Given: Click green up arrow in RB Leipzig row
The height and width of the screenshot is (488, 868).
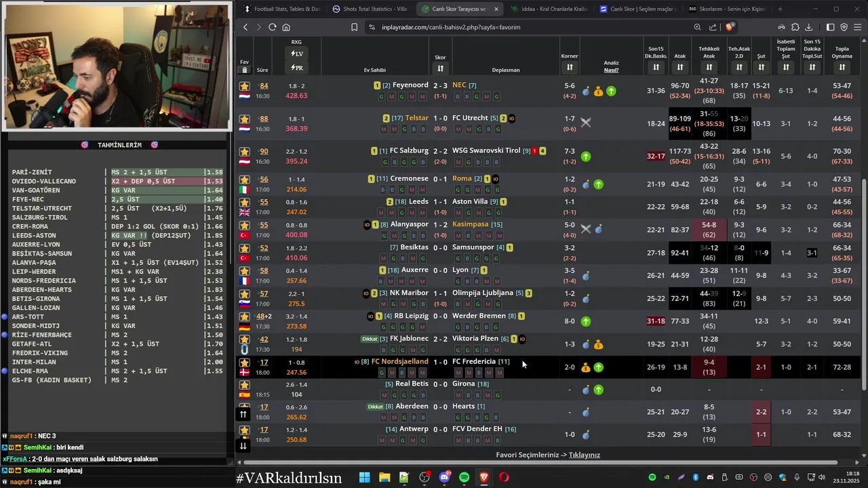Looking at the screenshot, I should coord(586,321).
